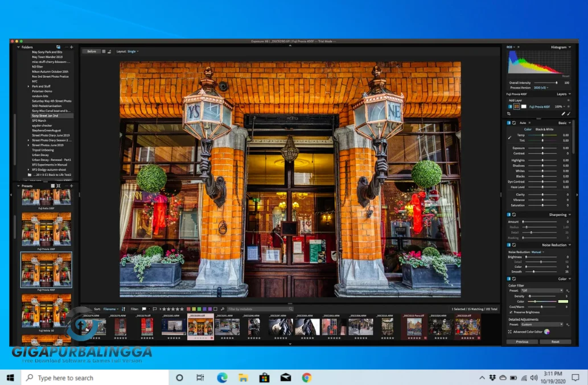588x385 pixels.
Task: Open Microsoft Edge from the taskbar
Action: [222, 378]
